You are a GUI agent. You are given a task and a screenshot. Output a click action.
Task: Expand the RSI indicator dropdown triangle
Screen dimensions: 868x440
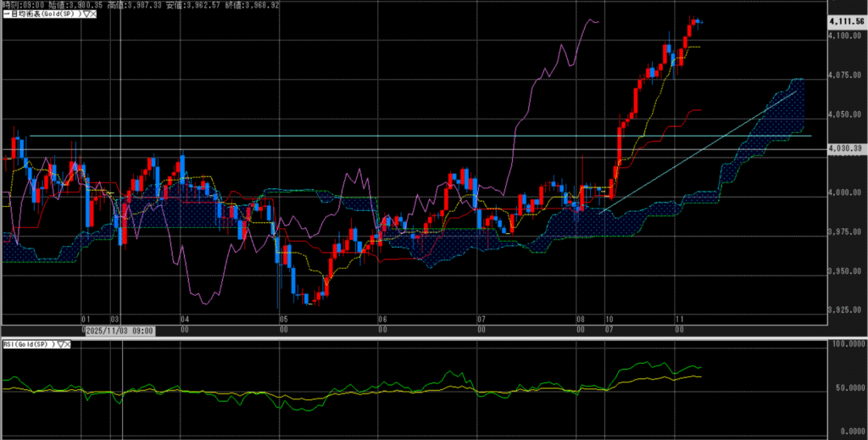pos(60,344)
